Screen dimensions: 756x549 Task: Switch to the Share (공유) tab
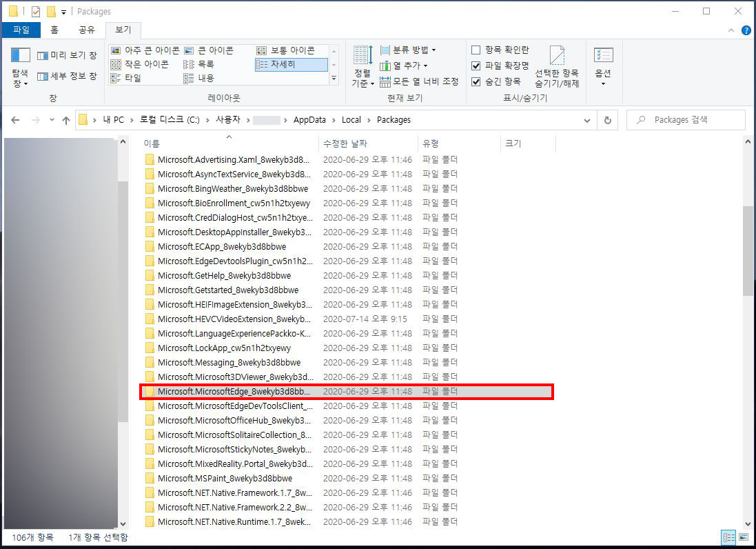click(x=87, y=30)
